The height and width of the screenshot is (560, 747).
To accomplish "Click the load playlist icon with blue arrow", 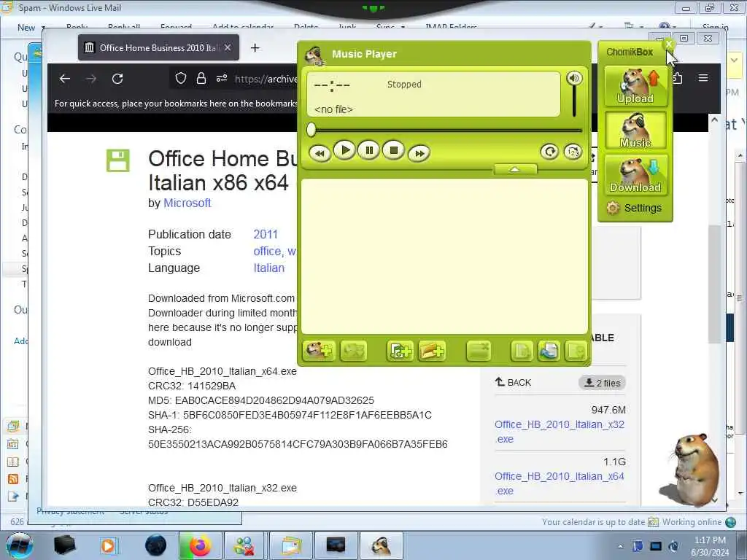I will [549, 351].
